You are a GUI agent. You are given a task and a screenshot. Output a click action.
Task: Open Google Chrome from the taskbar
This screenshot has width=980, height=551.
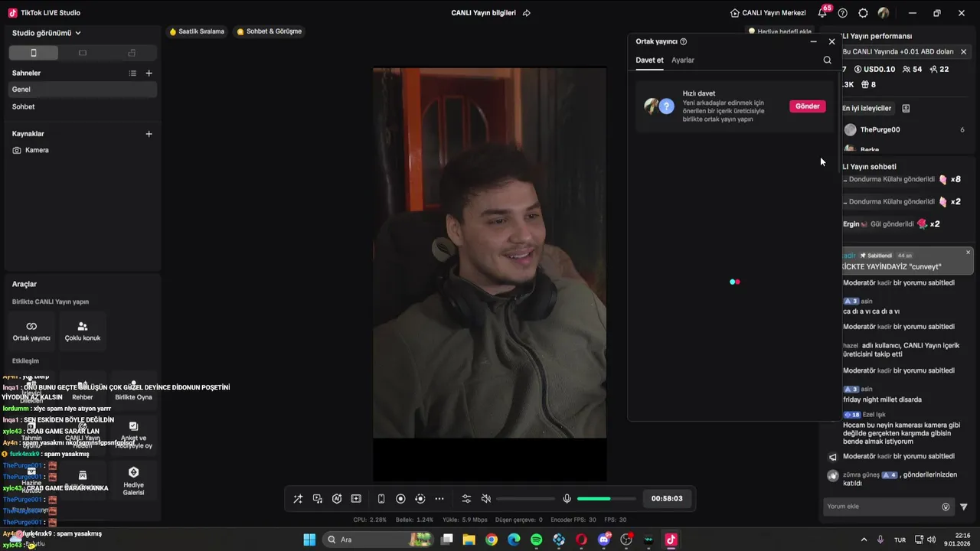pyautogui.click(x=492, y=540)
